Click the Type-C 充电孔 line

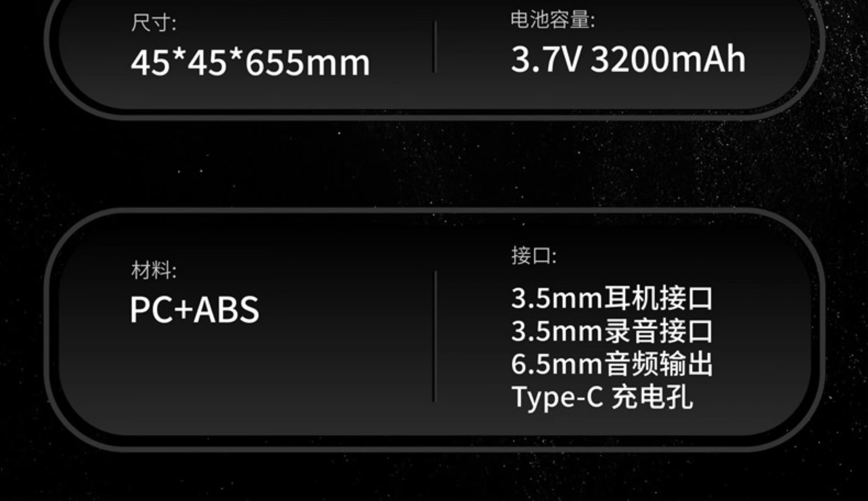[602, 397]
